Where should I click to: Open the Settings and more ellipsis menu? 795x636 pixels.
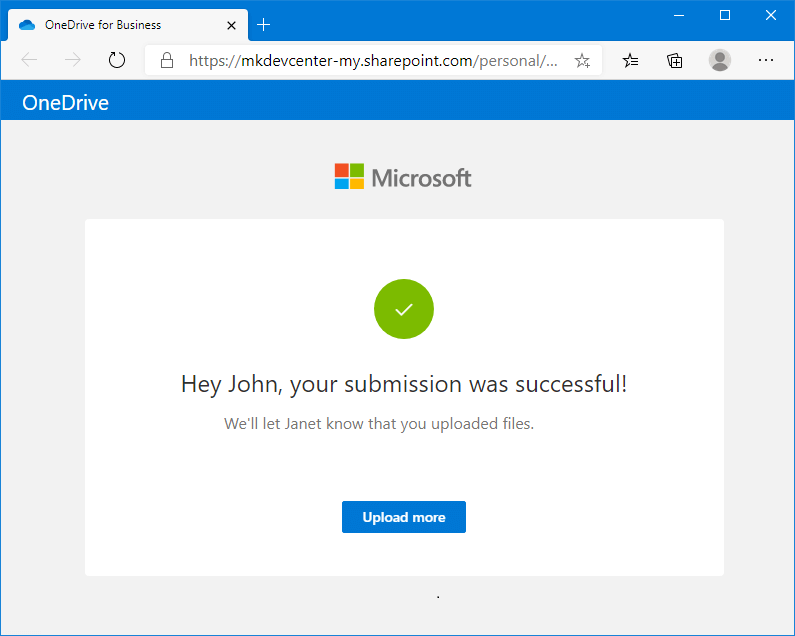click(766, 60)
